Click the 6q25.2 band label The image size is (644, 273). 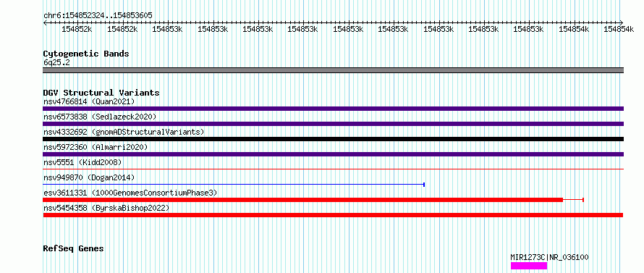point(56,62)
